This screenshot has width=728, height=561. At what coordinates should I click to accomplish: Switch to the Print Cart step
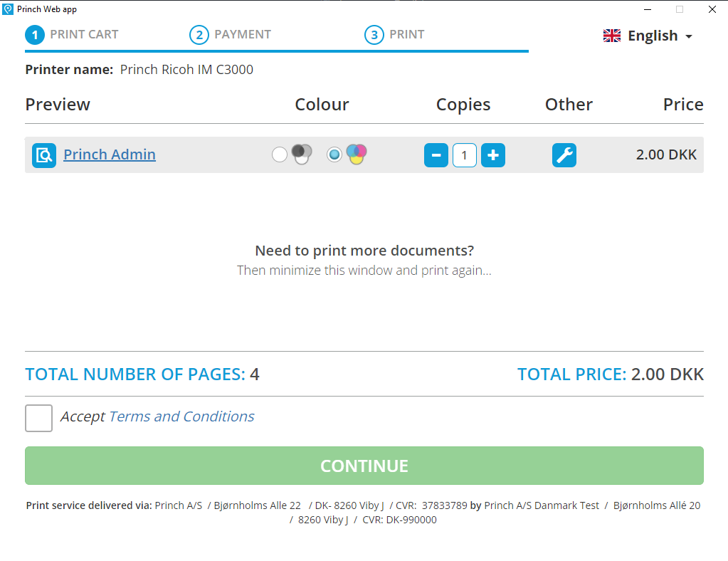coord(83,34)
